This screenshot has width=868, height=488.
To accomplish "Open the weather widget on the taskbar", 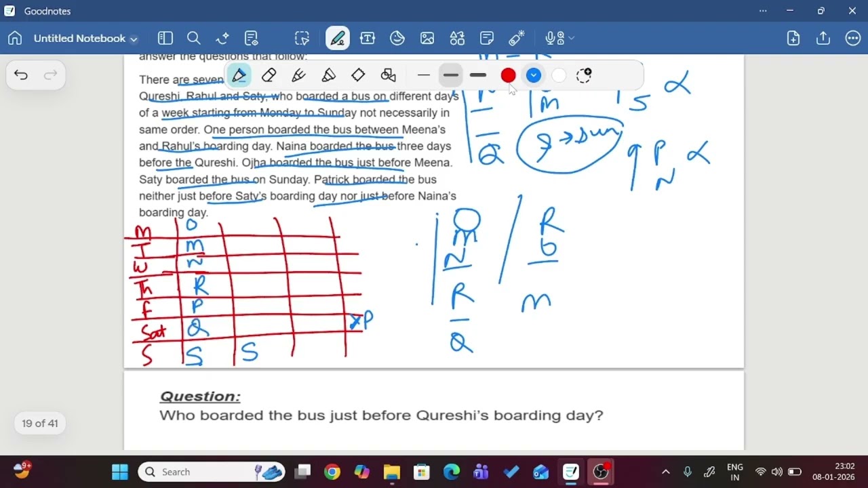I will 22,470.
